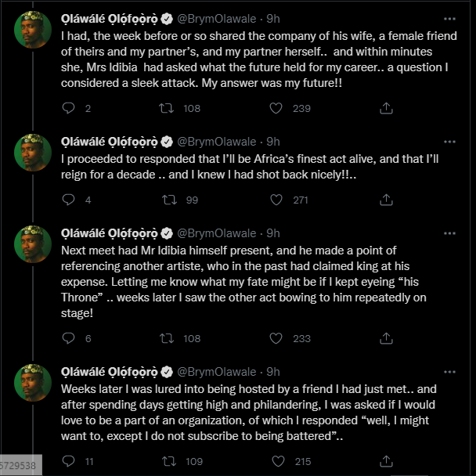
Task: Reply to the tweet with 6 replies
Action: click(68, 338)
